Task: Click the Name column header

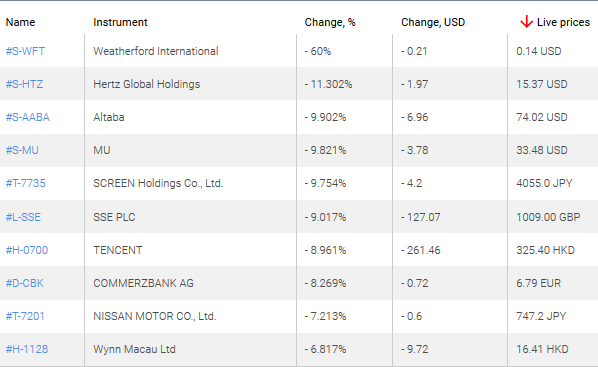Action: (x=20, y=22)
